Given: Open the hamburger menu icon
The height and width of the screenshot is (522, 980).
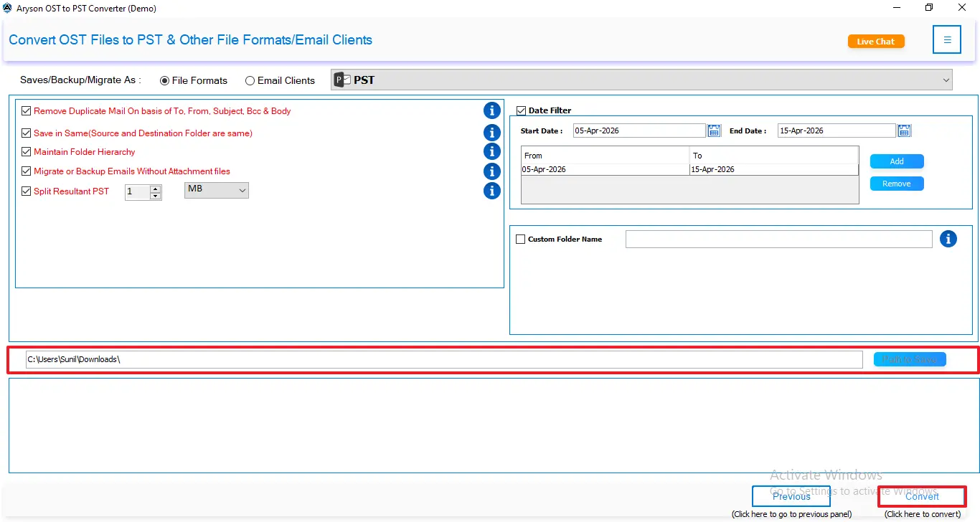Looking at the screenshot, I should pos(947,39).
